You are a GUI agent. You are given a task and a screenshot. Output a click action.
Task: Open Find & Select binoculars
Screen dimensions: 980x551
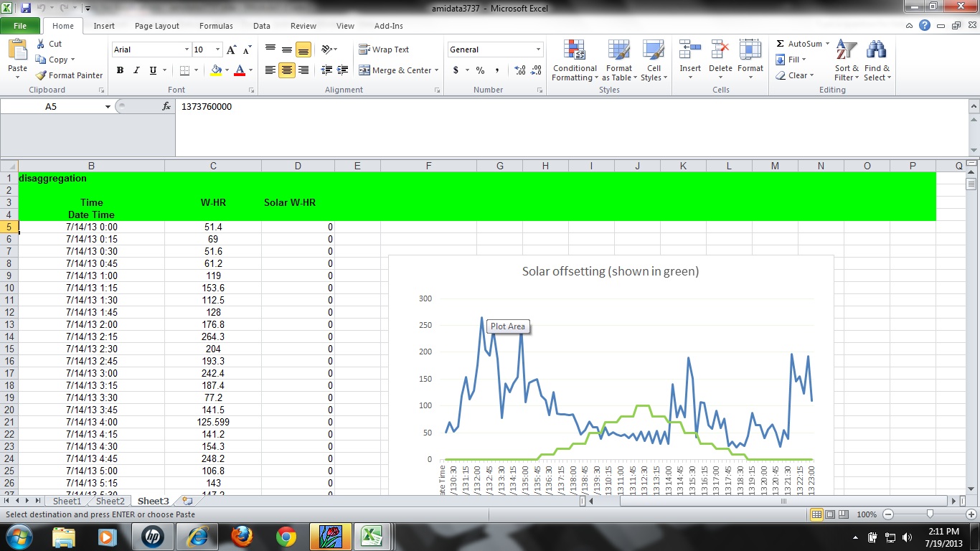point(876,61)
